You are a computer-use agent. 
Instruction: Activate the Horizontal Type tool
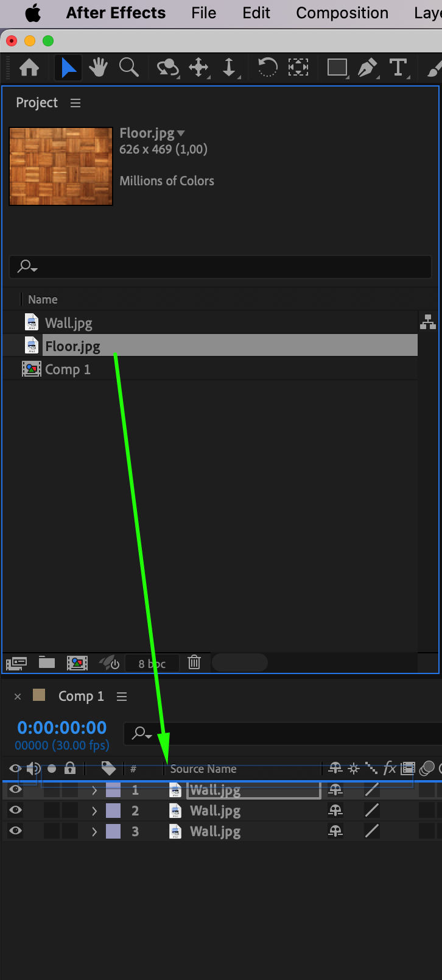[398, 67]
